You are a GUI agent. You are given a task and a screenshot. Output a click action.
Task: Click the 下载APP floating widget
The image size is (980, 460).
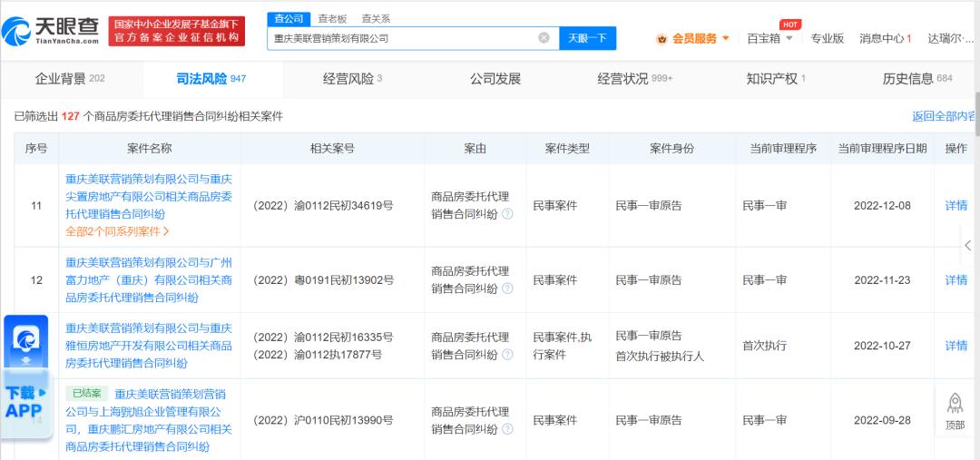[x=26, y=377]
